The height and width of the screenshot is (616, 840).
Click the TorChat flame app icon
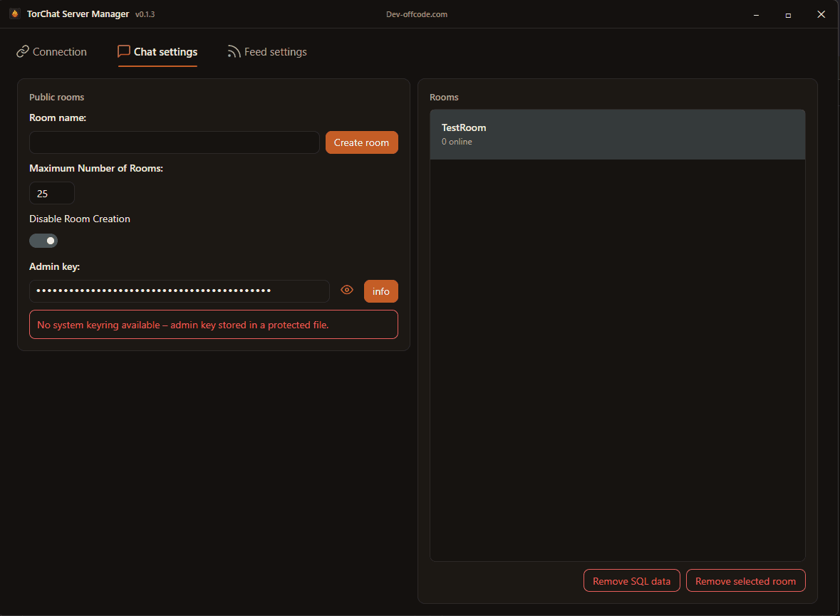15,14
